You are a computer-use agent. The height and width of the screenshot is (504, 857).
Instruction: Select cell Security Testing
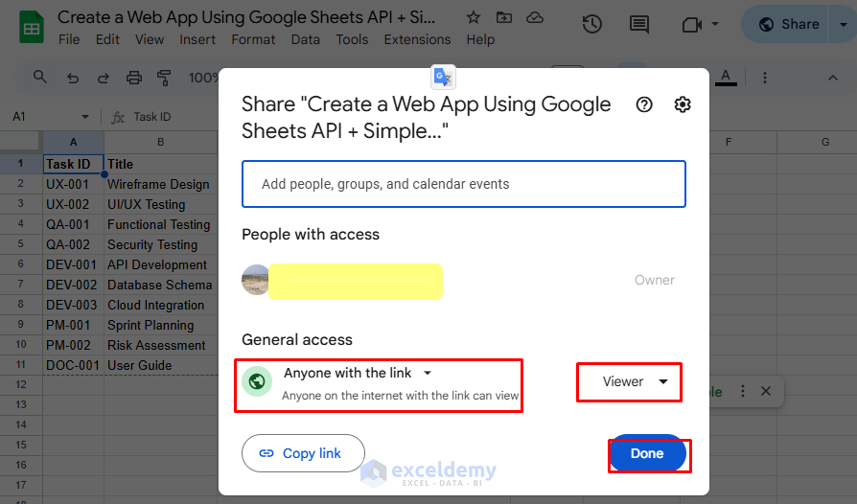tap(161, 244)
